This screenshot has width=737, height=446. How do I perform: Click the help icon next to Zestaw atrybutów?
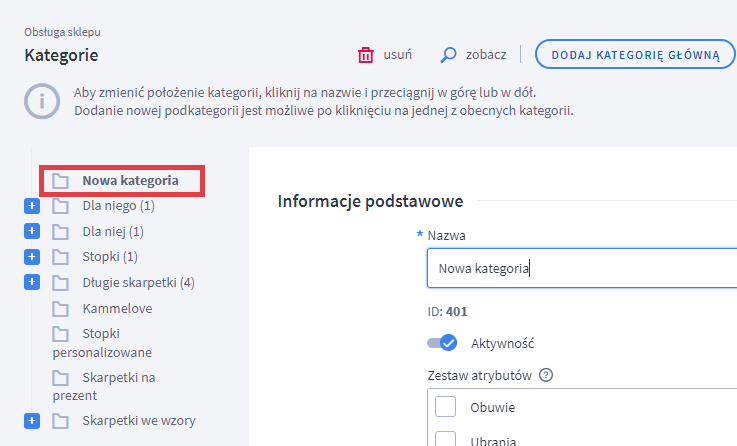coord(546,375)
